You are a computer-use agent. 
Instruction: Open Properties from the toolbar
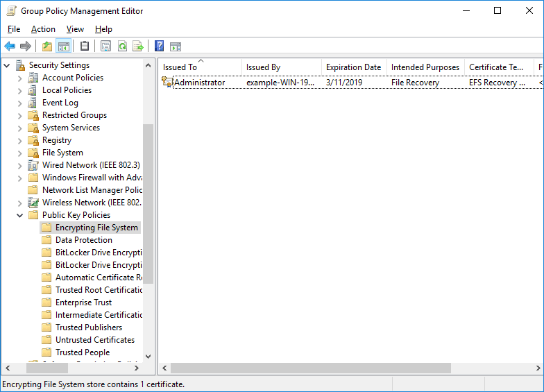(105, 46)
